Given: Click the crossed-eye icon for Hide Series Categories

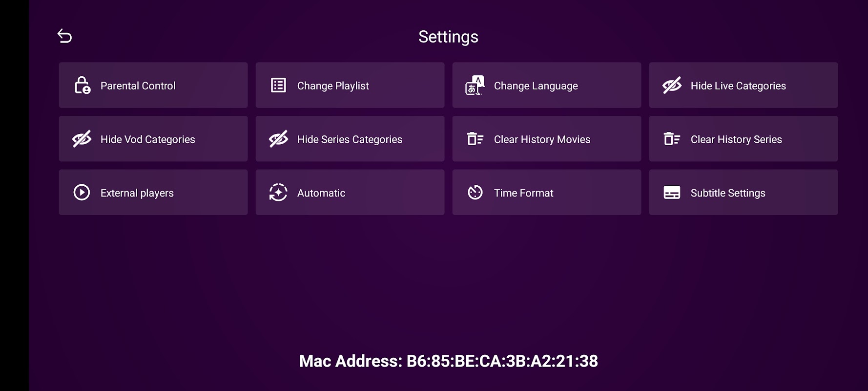Looking at the screenshot, I should coord(278,139).
